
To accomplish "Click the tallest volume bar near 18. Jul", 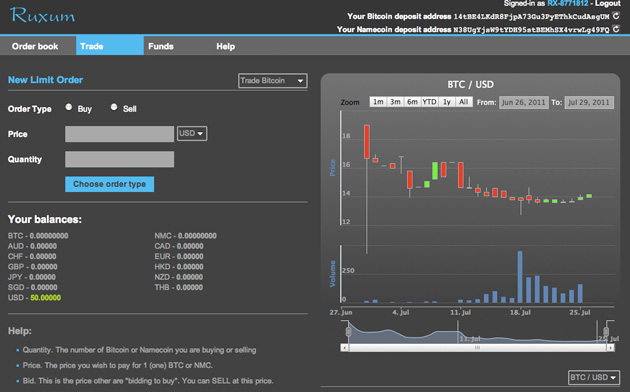I will point(520,277).
